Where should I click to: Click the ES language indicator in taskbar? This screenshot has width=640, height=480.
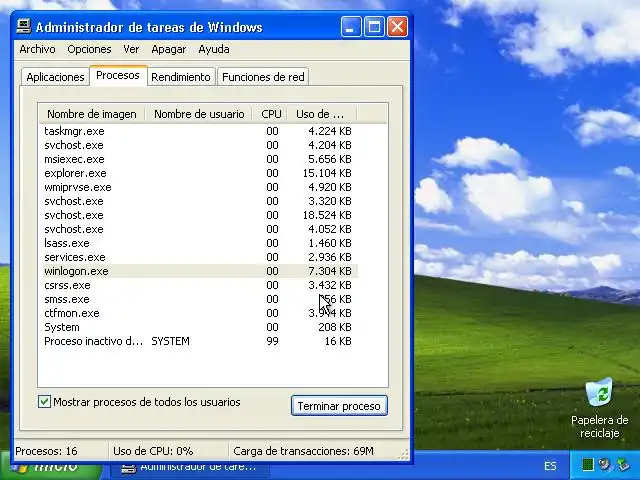click(550, 466)
